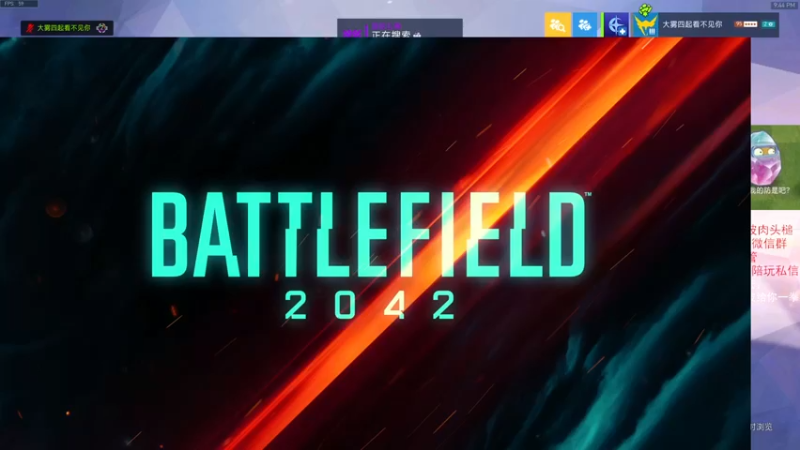This screenshot has width=800, height=450.
Task: Click the 陪玩私信 text in side overlay
Action: tap(775, 270)
